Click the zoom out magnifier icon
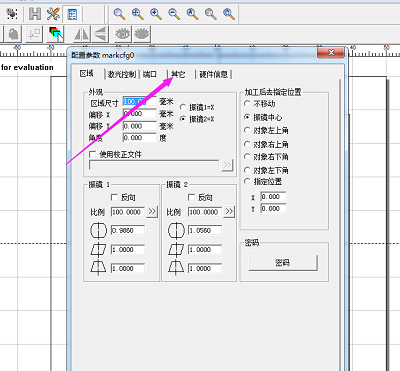Viewport: 400px width, 371px height. (174, 14)
